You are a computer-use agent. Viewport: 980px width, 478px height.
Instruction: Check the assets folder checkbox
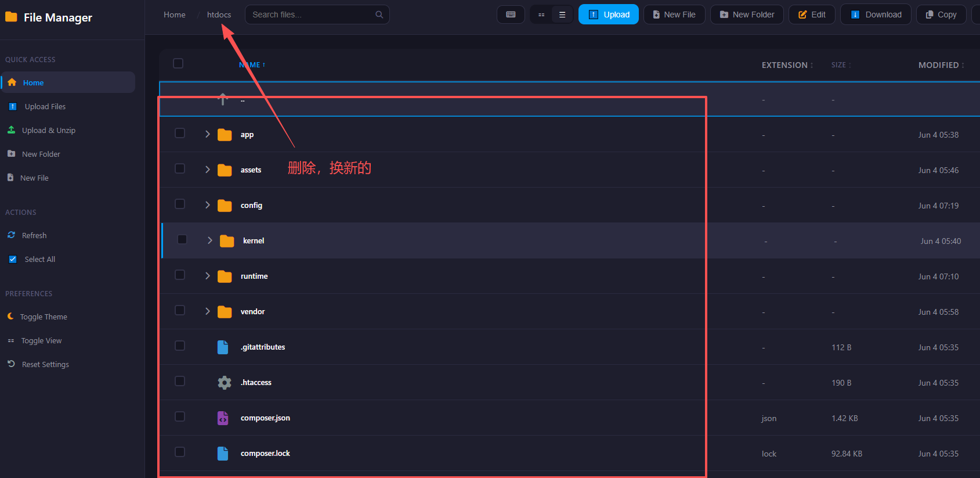tap(180, 168)
